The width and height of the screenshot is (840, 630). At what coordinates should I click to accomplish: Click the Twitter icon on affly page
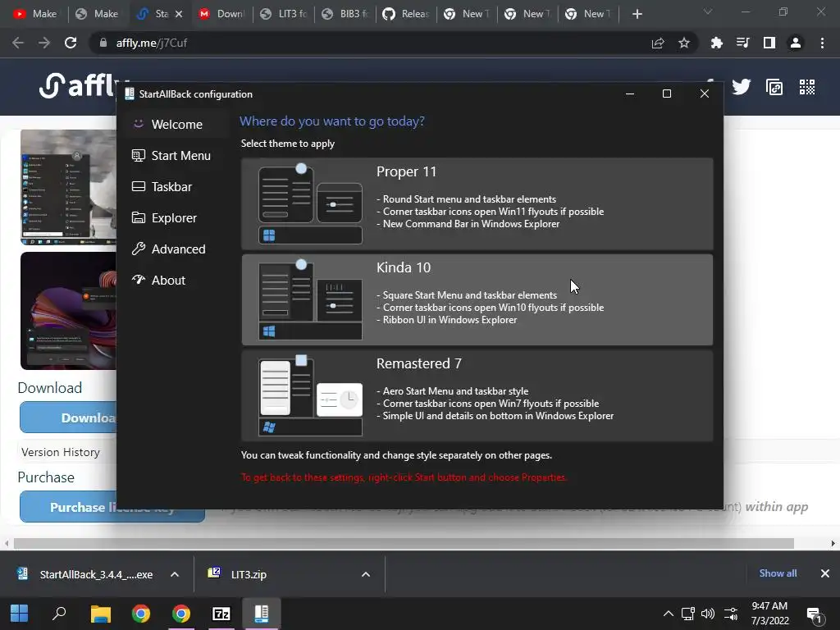click(x=741, y=87)
